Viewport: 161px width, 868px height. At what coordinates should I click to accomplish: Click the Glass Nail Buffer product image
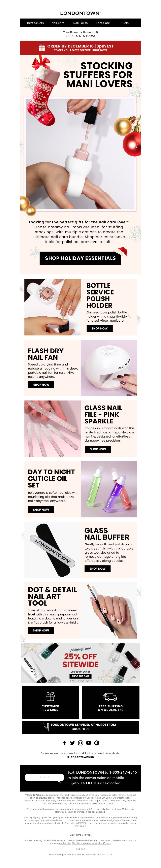(x=53, y=550)
